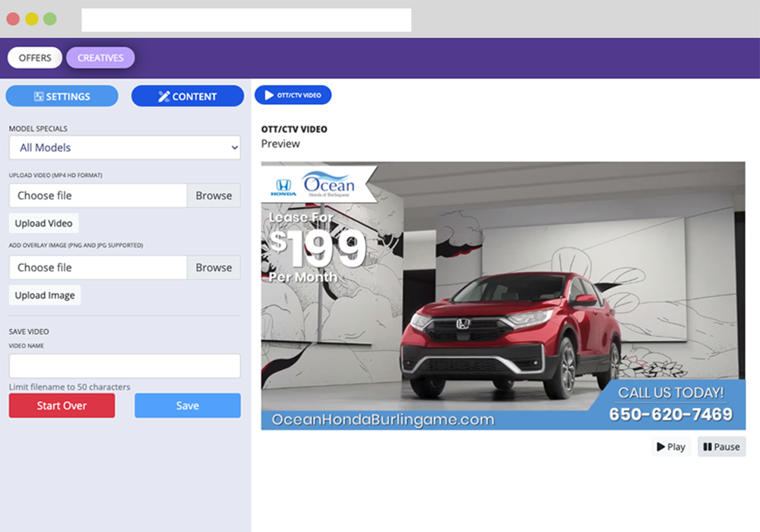Image resolution: width=760 pixels, height=532 pixels.
Task: Click the Ocean Honda video preview image
Action: point(503,296)
